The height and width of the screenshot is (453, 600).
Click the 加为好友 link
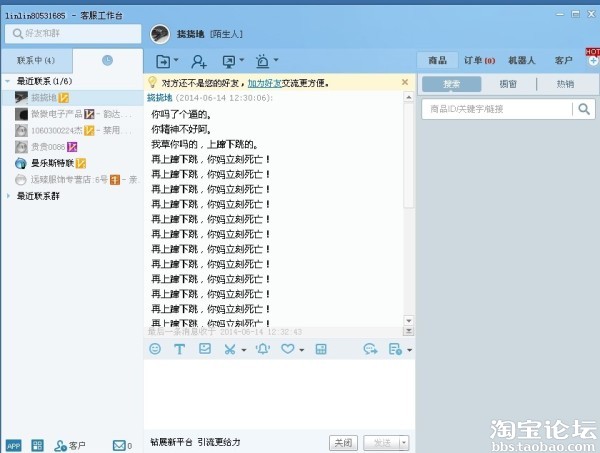click(x=264, y=83)
